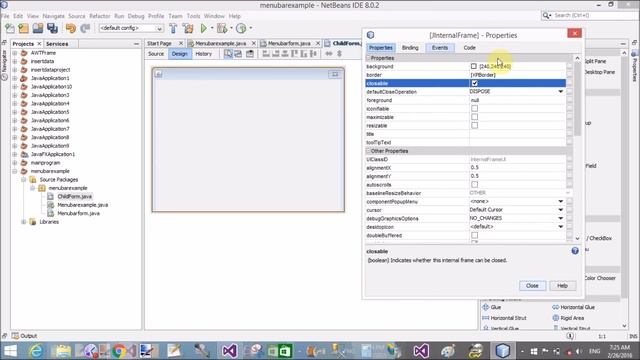Click the title property value field
The width and height of the screenshot is (640, 360).
[517, 134]
